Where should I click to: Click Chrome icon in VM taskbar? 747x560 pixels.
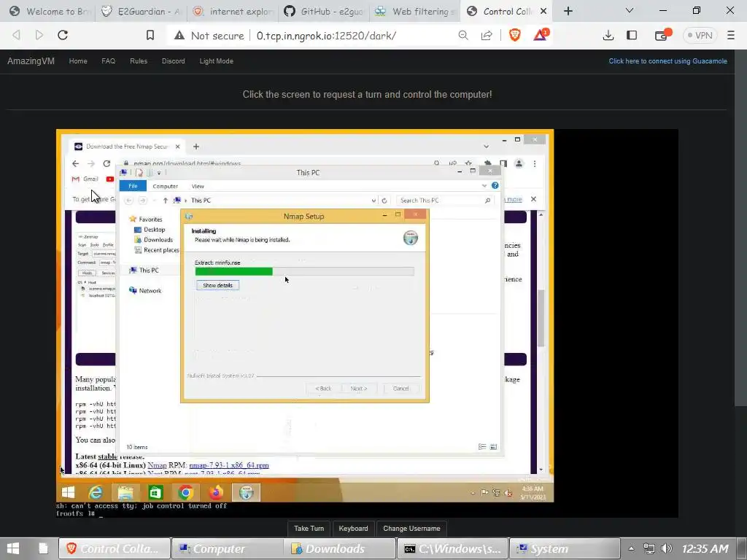coord(186,492)
